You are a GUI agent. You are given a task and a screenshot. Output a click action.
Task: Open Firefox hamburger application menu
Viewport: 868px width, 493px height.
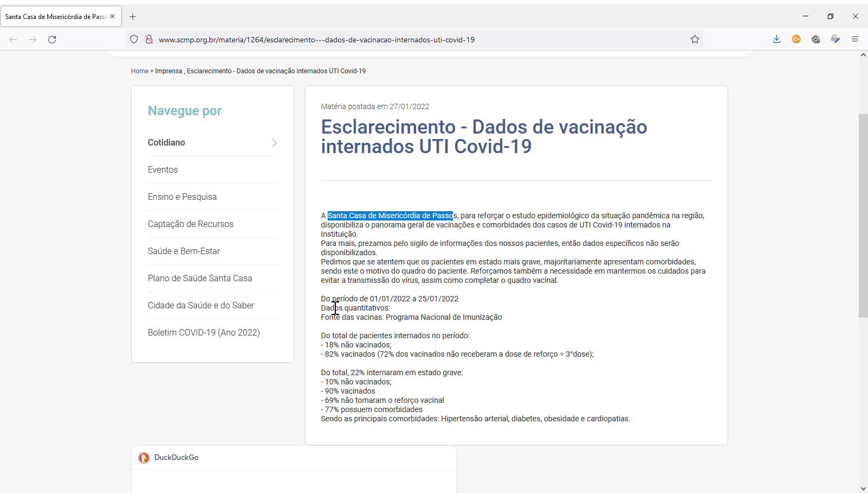click(x=855, y=39)
